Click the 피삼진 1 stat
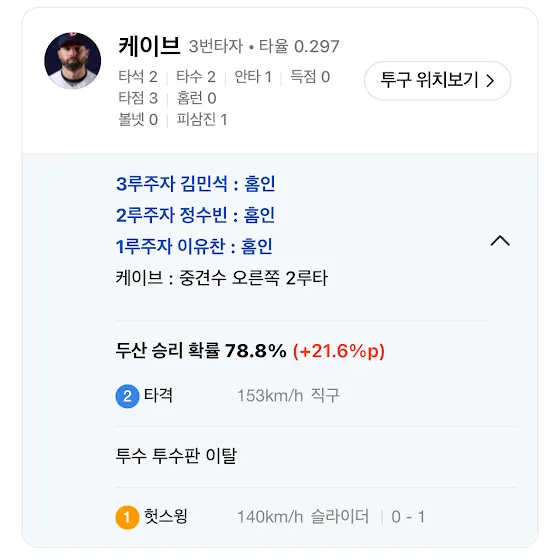This screenshot has width=560, height=560. coord(202,119)
